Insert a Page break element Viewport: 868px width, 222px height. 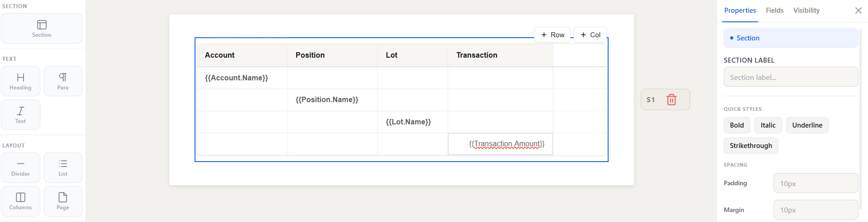pyautogui.click(x=63, y=201)
